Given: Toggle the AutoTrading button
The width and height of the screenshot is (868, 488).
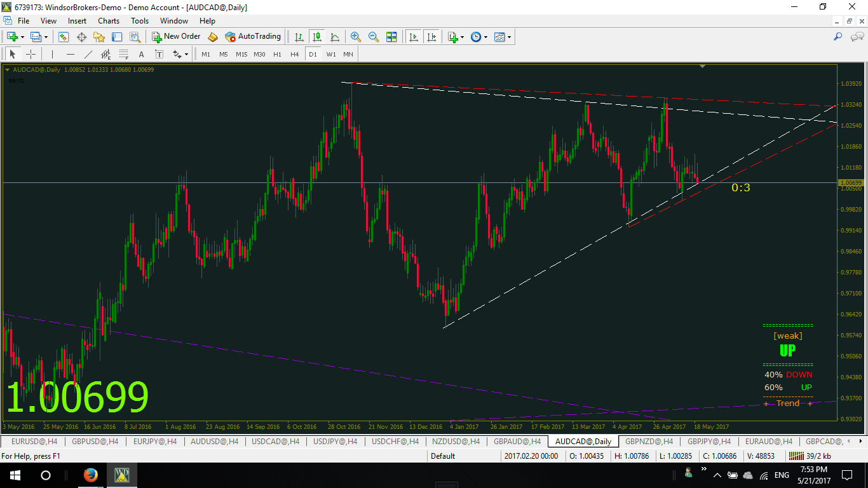Looking at the screenshot, I should (x=253, y=37).
